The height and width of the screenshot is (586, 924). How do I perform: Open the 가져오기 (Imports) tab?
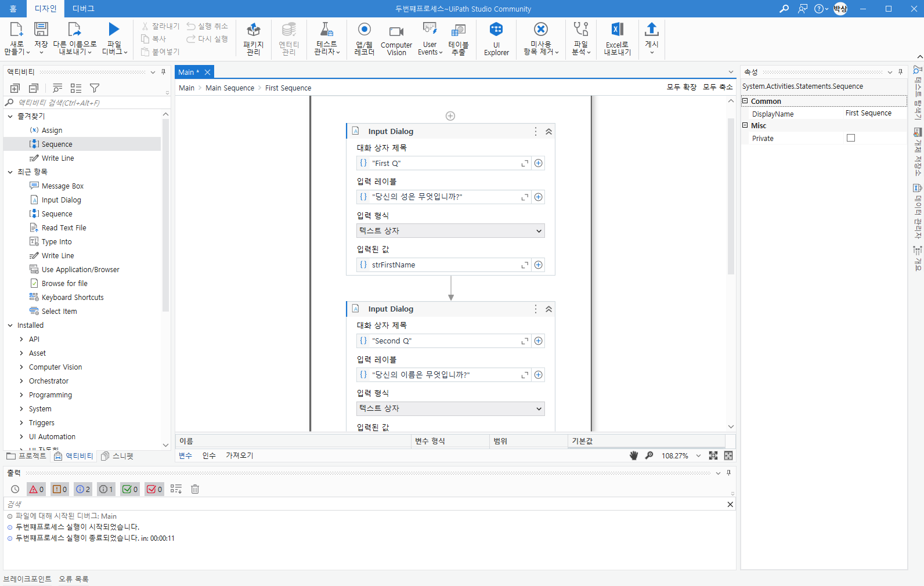(240, 455)
